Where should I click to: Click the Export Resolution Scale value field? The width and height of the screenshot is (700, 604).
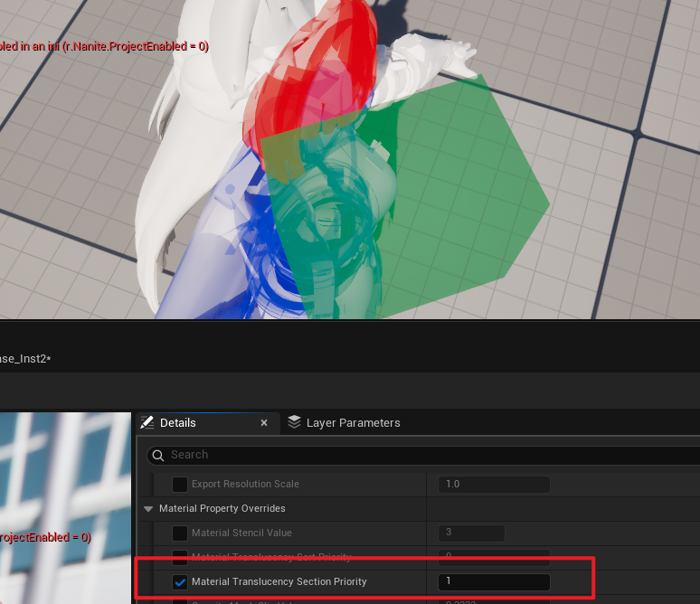tap(494, 485)
